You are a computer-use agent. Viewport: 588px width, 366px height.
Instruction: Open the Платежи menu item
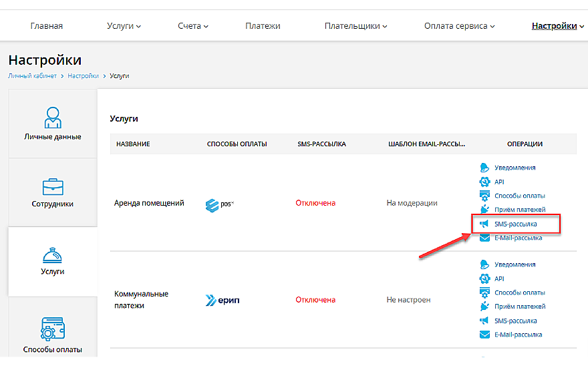click(x=263, y=26)
